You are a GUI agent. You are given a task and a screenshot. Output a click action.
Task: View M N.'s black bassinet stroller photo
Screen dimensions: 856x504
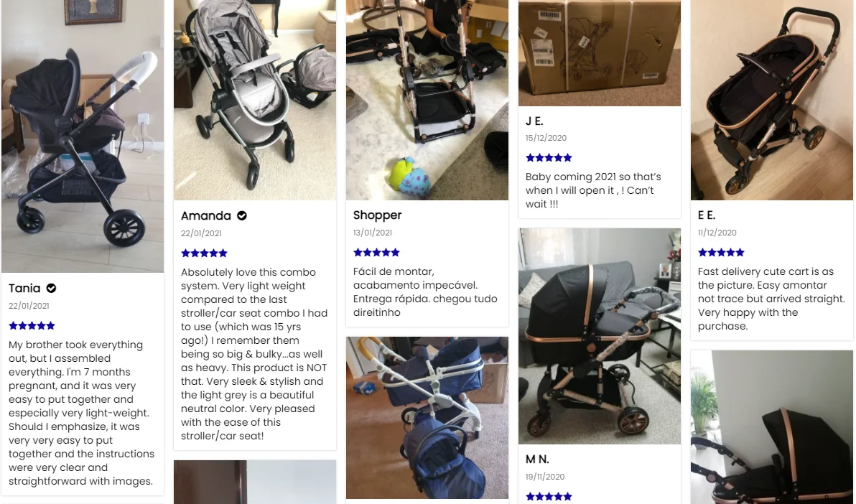click(600, 336)
